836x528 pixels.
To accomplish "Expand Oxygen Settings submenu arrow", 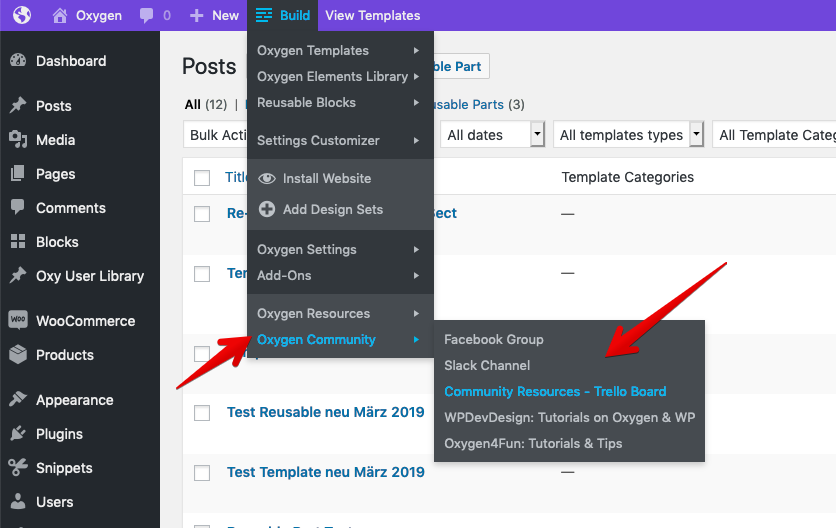I will coord(416,250).
